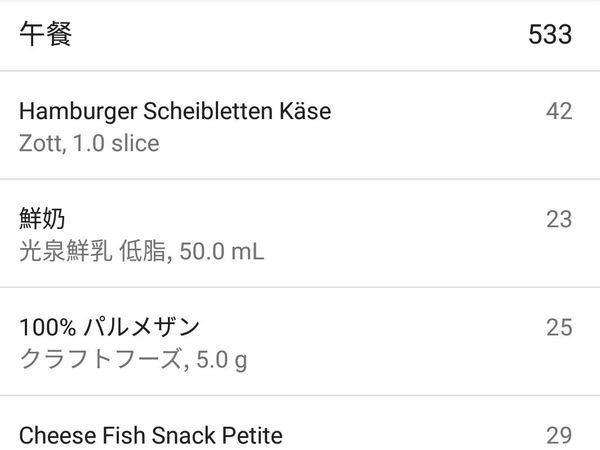Tap the 533 lunch calorie total

pos(550,35)
